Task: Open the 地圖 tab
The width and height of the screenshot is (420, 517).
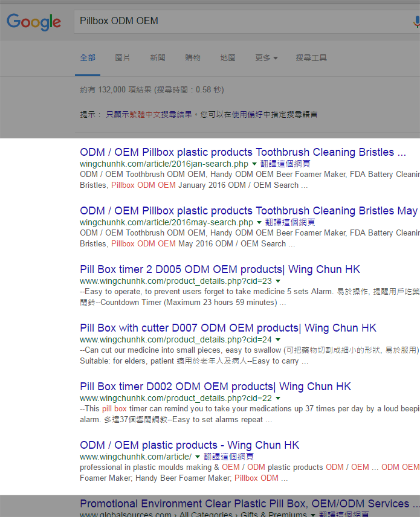Action: tap(228, 58)
